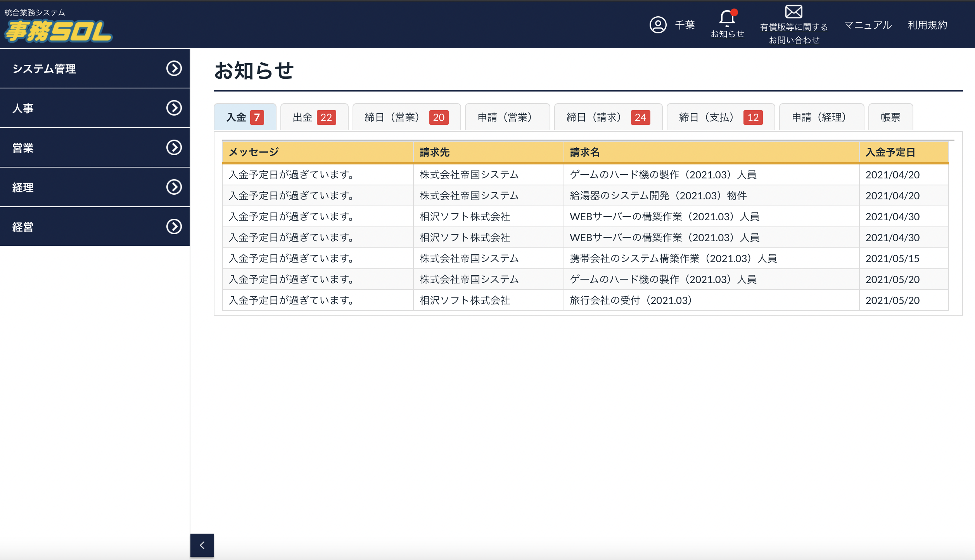Open the マニュアル link
The width and height of the screenshot is (975, 560).
pos(868,25)
